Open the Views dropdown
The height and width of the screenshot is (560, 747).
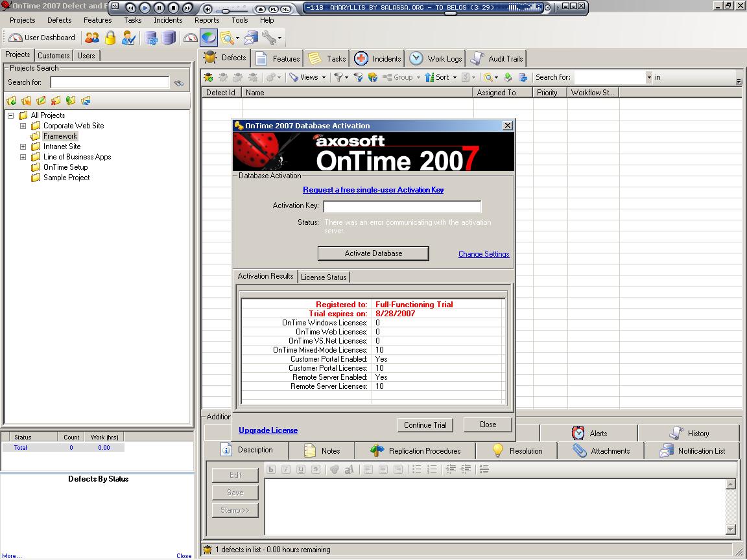point(308,77)
